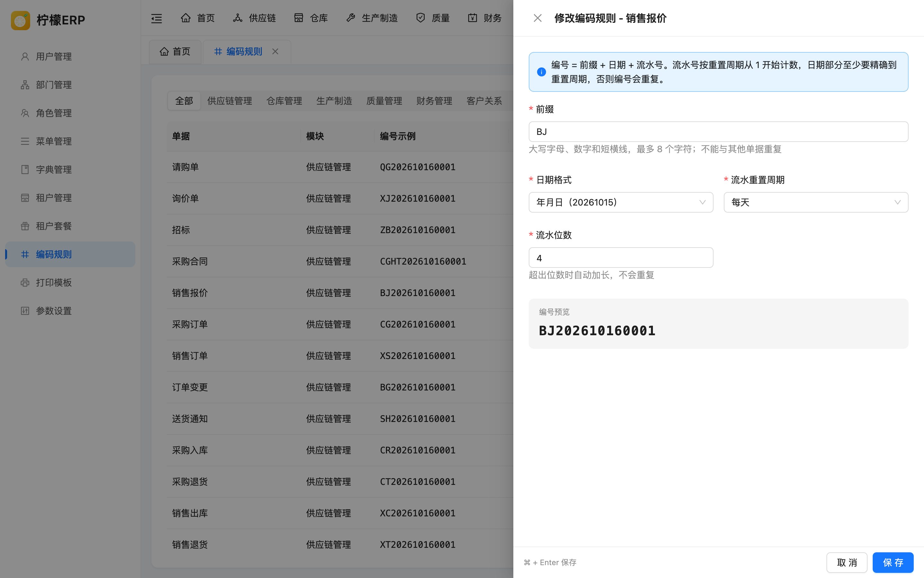This screenshot has height=578, width=924.
Task: Click the 生产制造 wrench icon
Action: (x=350, y=18)
